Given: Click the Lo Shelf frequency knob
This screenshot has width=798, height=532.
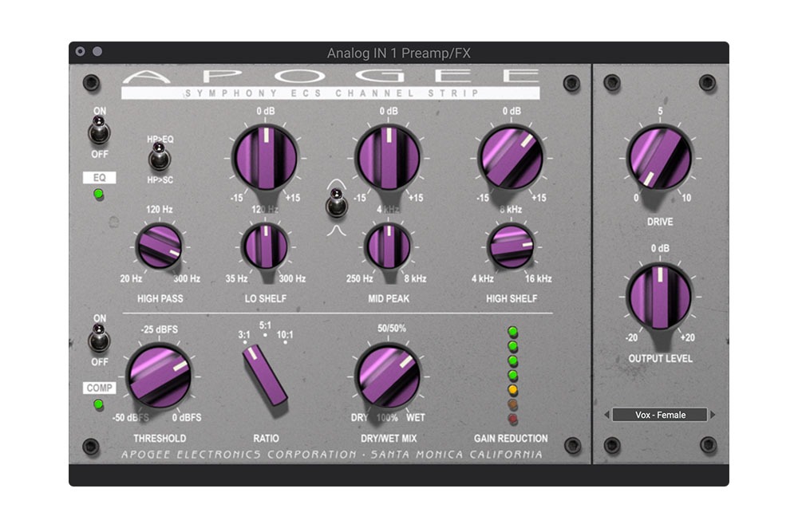Looking at the screenshot, I should [x=265, y=246].
